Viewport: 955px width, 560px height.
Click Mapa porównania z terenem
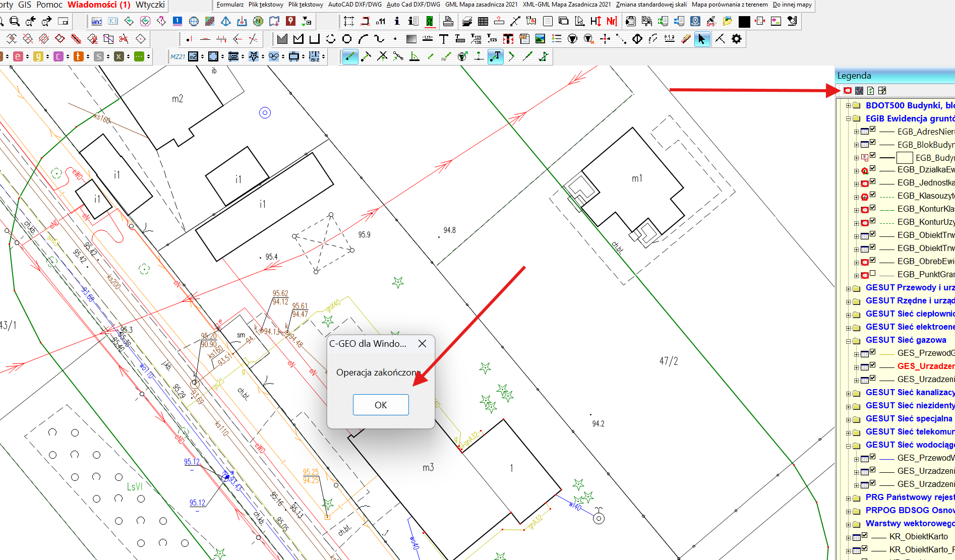[x=730, y=5]
